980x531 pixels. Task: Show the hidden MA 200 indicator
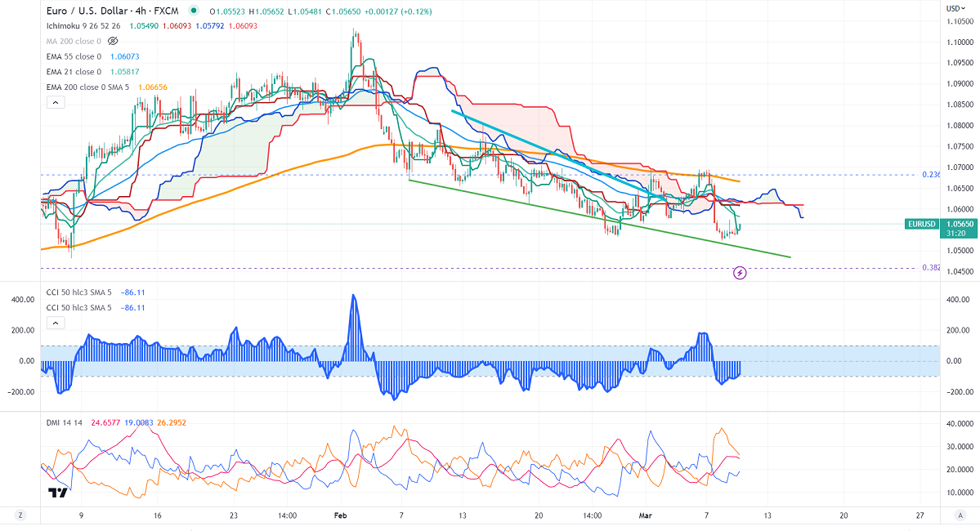click(x=114, y=40)
